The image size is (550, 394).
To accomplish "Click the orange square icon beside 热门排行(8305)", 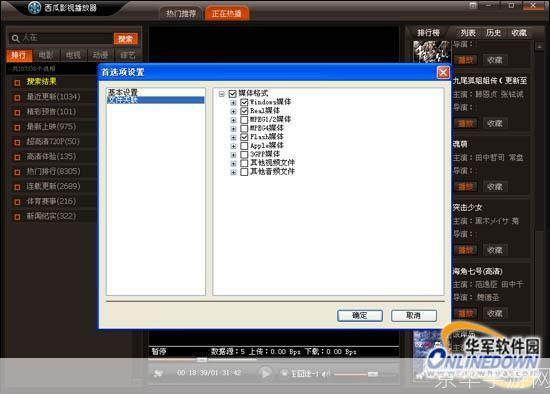I will pyautogui.click(x=17, y=172).
